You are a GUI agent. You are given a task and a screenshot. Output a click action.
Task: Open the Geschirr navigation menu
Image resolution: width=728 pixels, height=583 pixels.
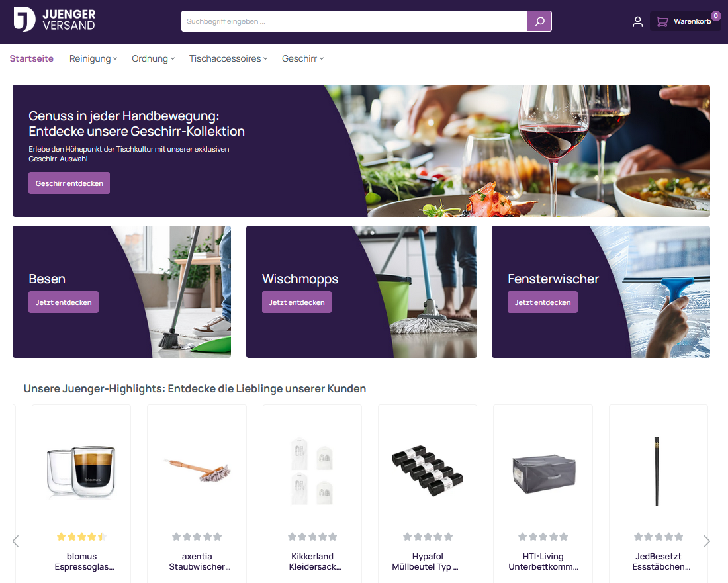[x=302, y=58]
